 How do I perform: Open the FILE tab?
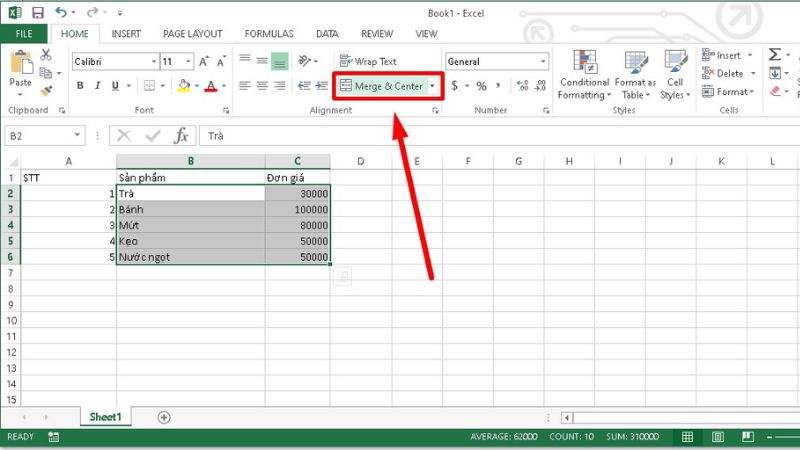click(x=24, y=34)
